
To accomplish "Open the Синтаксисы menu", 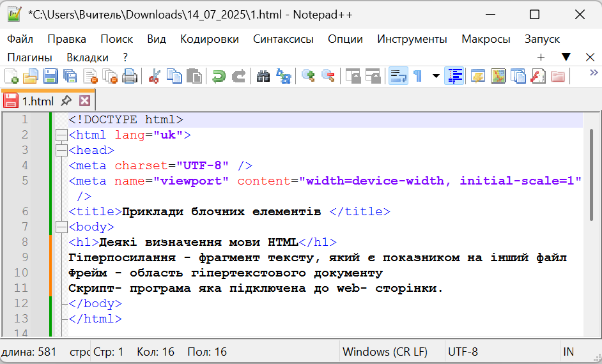I will [x=283, y=39].
